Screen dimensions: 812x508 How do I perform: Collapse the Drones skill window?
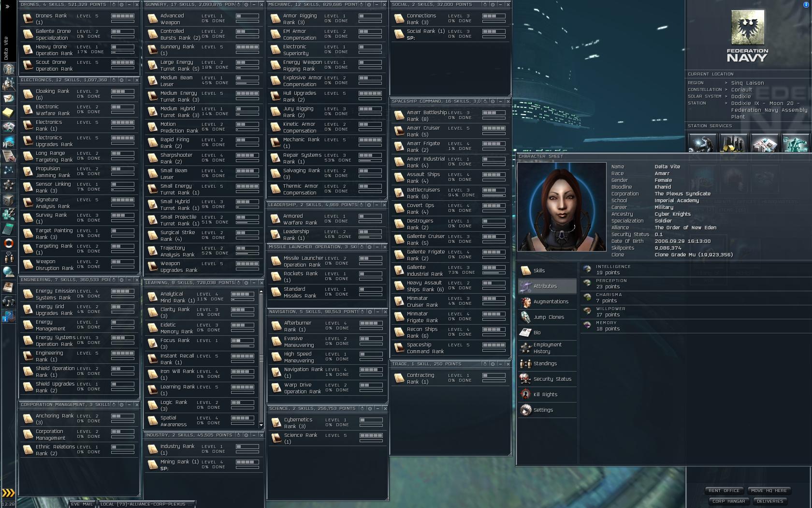tap(129, 4)
